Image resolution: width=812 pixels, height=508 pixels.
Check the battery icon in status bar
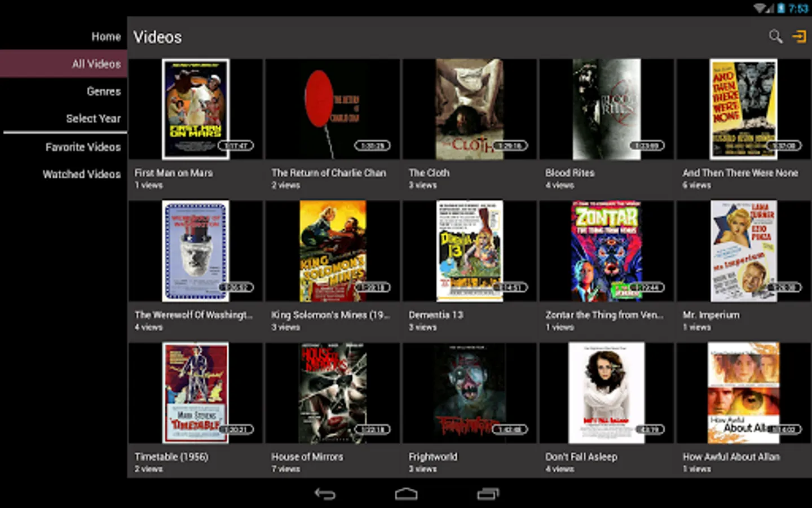coord(781,8)
